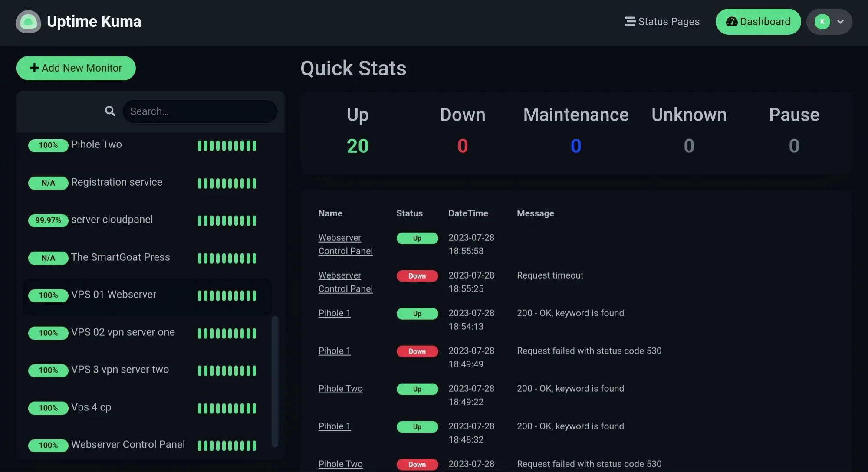Click the search magnifier icon
Screen dimensions: 868x472
pos(110,111)
